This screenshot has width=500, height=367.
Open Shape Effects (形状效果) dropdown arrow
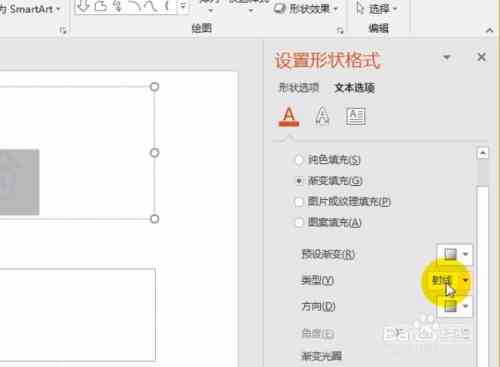[336, 9]
